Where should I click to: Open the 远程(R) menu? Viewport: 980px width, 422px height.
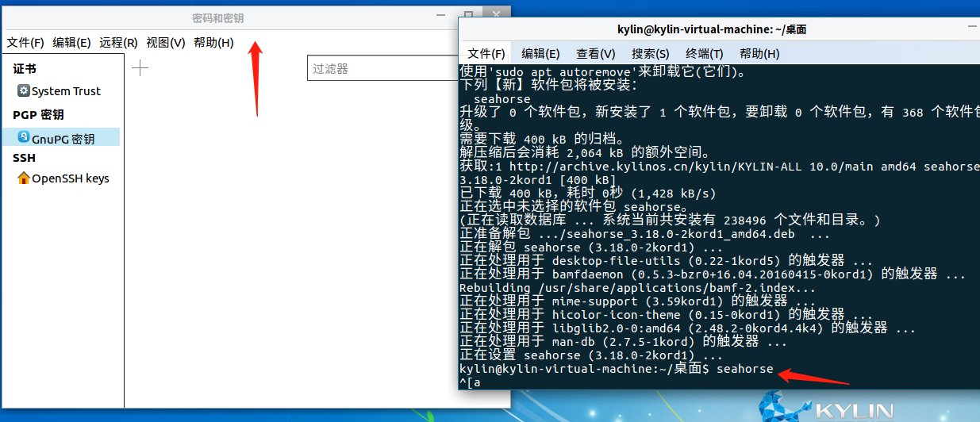(x=118, y=43)
